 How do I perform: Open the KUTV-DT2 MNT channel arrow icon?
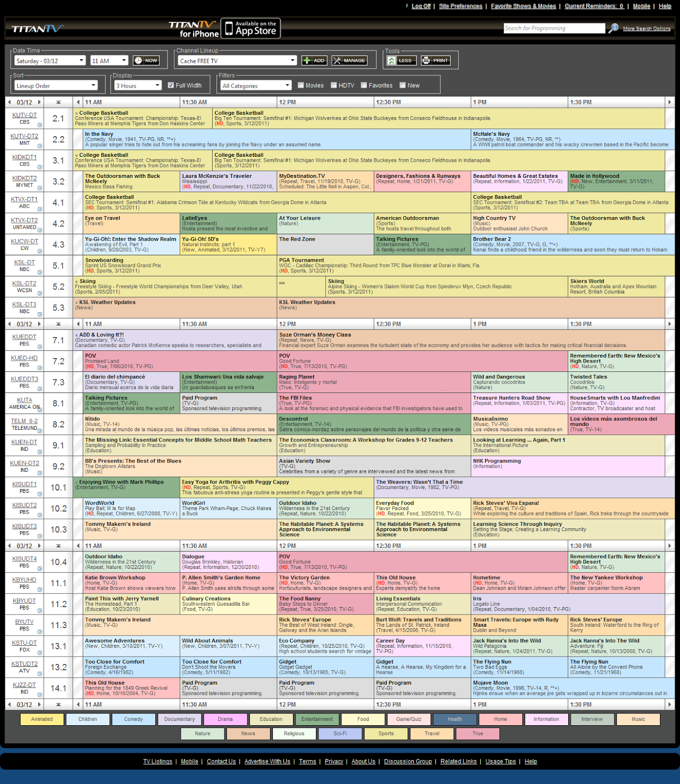point(40,146)
